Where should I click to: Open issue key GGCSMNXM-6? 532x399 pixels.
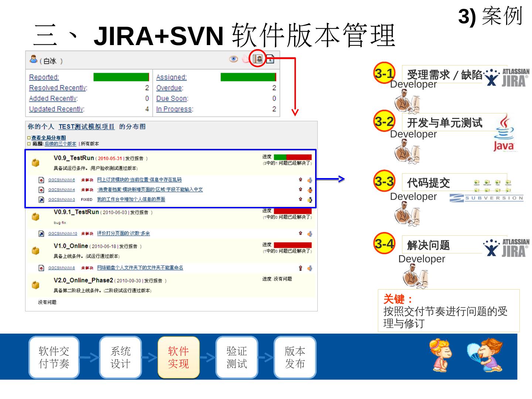pos(62,180)
